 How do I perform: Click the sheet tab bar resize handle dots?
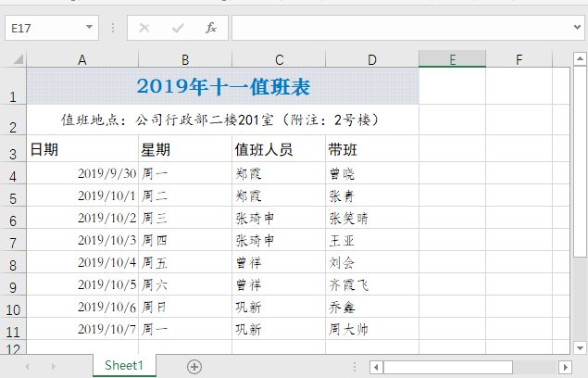355,367
